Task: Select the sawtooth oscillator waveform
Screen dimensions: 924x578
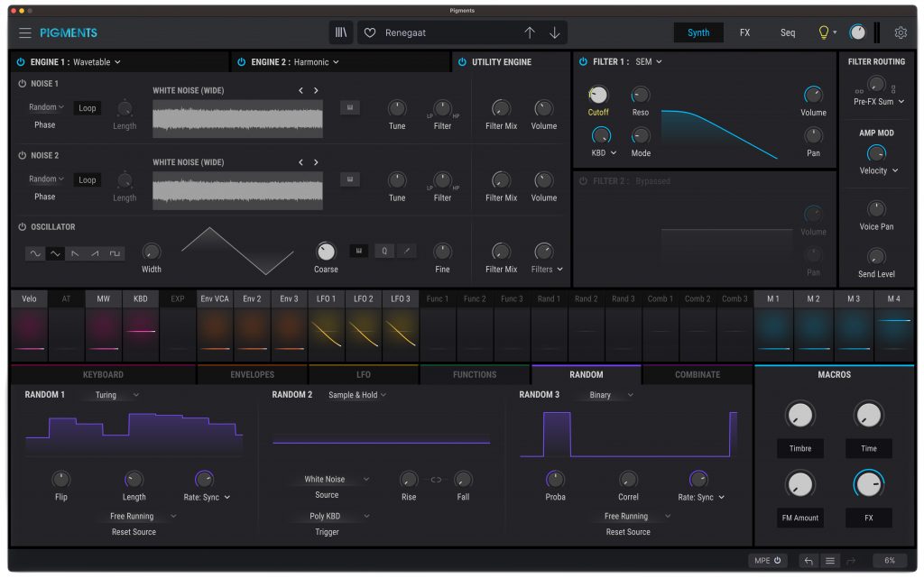Action: point(76,253)
